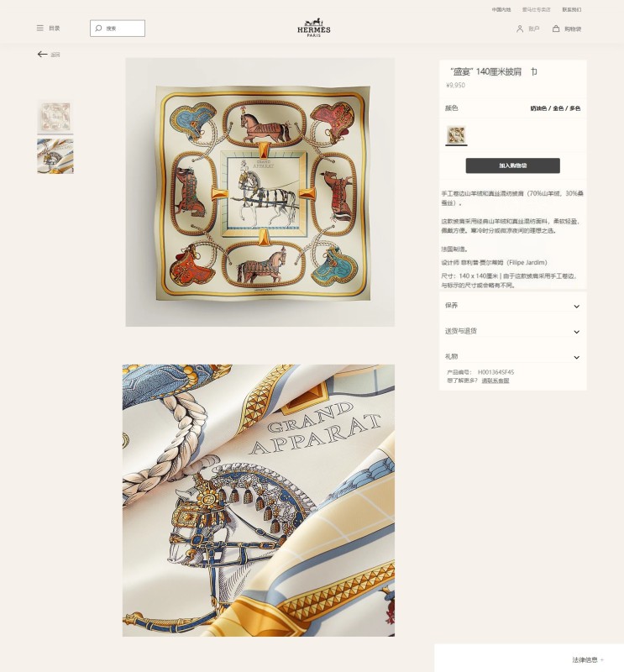This screenshot has width=624, height=672.
Task: Open the 请联系客服 link
Action: click(x=495, y=381)
